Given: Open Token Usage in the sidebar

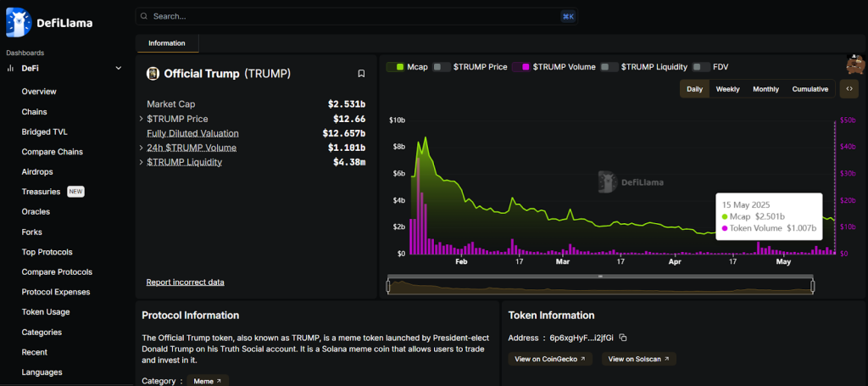Looking at the screenshot, I should click(x=46, y=312).
